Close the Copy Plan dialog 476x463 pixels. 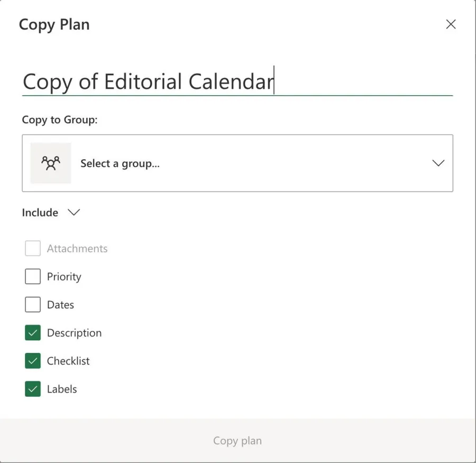(451, 24)
